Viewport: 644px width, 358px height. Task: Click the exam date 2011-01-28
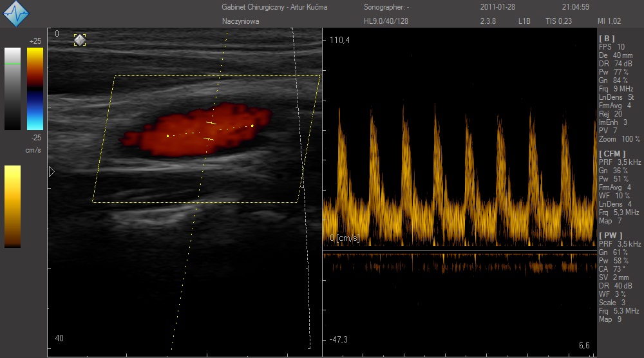(497, 7)
